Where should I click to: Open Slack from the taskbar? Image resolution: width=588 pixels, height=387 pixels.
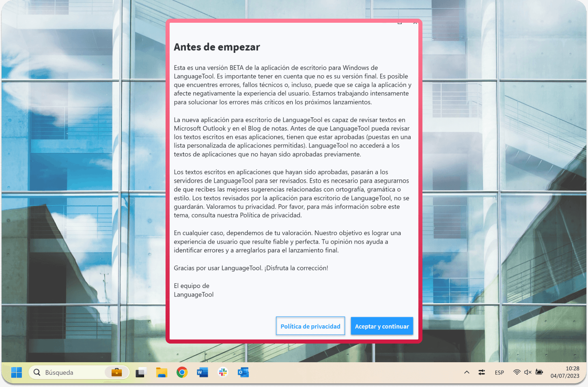pyautogui.click(x=223, y=372)
